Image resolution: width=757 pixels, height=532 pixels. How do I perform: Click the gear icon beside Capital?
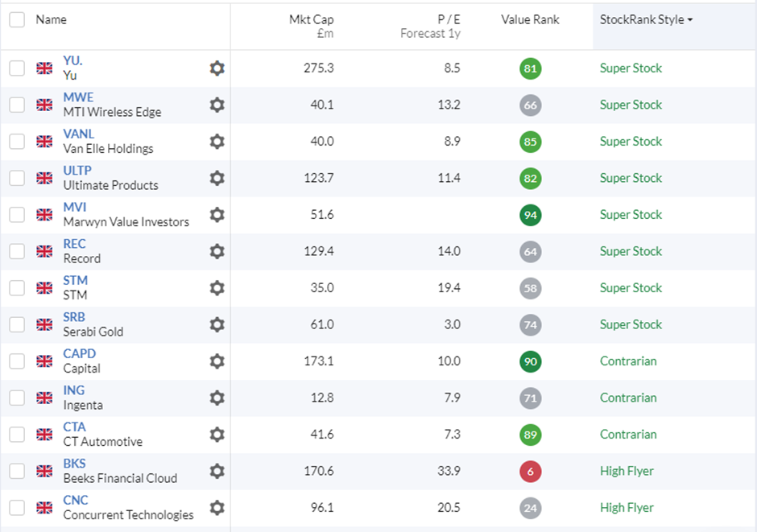(217, 361)
